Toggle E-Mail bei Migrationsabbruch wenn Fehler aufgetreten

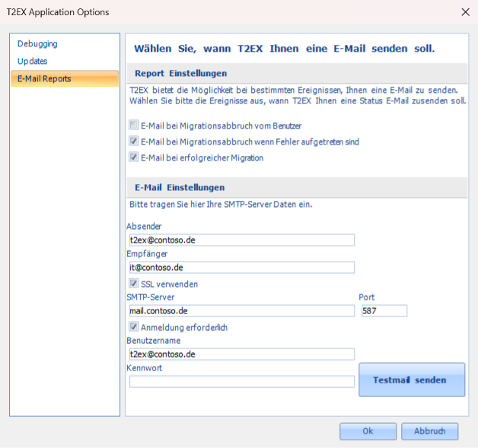(x=133, y=141)
